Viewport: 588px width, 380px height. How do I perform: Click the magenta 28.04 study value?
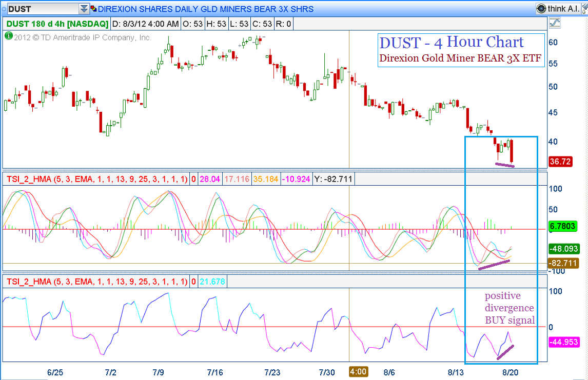[210, 179]
